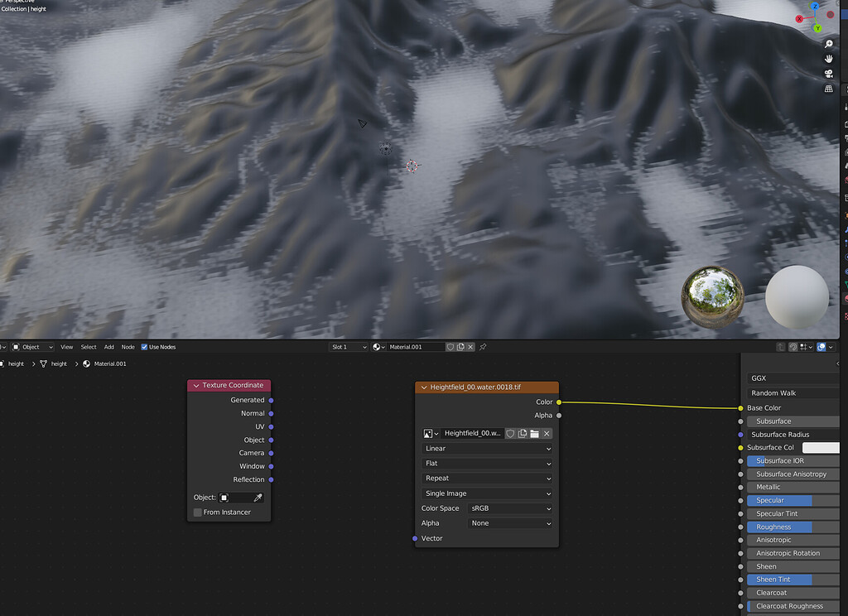Switch to camera view using the camera icon
Image resolution: width=848 pixels, height=616 pixels.
click(828, 74)
